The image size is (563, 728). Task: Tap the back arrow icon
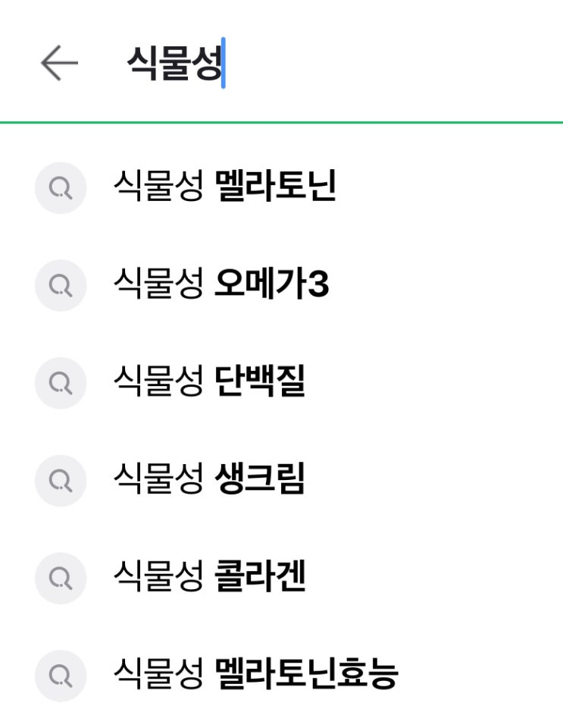[59, 63]
